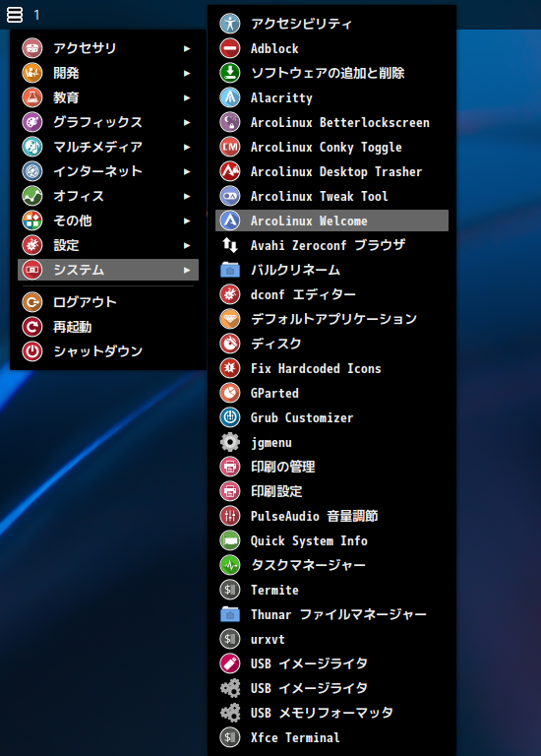Click the pink USB イメージライタ icon
The width and height of the screenshot is (541, 756).
[x=230, y=663]
